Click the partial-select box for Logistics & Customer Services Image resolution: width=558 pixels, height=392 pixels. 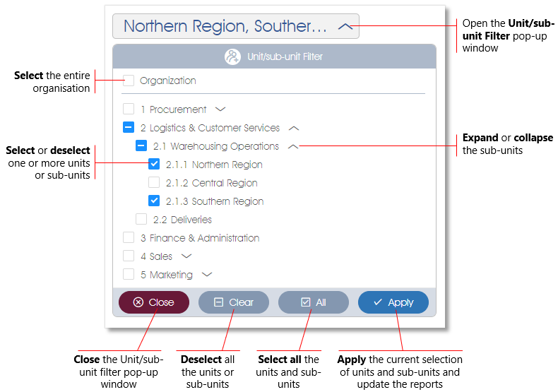pyautogui.click(x=129, y=127)
